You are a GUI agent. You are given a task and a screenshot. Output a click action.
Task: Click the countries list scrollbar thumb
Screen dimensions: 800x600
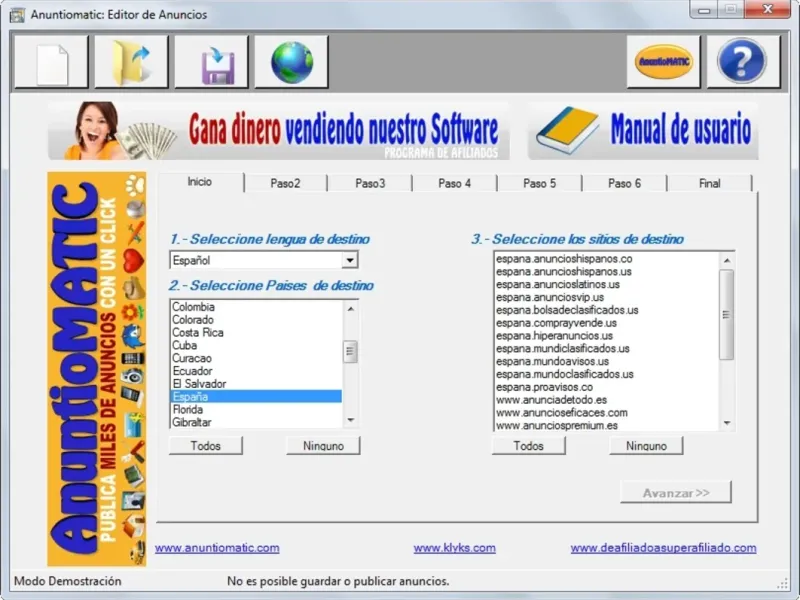click(350, 351)
